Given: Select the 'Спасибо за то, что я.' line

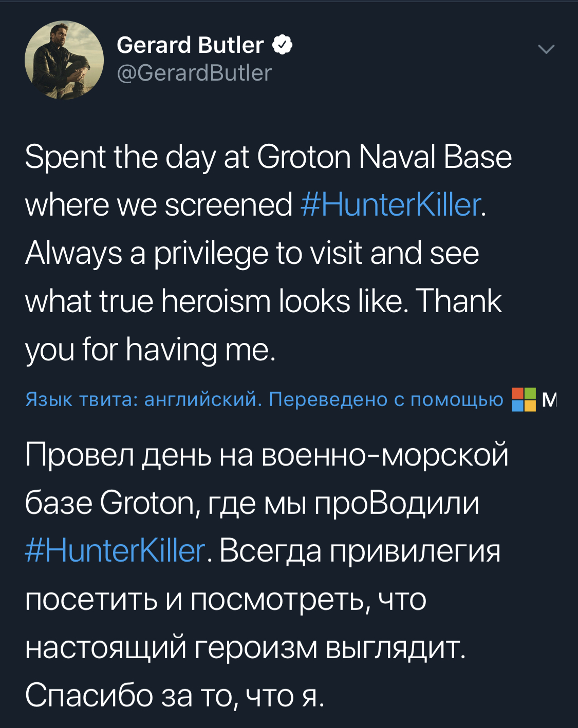Looking at the screenshot, I should click(x=175, y=695).
